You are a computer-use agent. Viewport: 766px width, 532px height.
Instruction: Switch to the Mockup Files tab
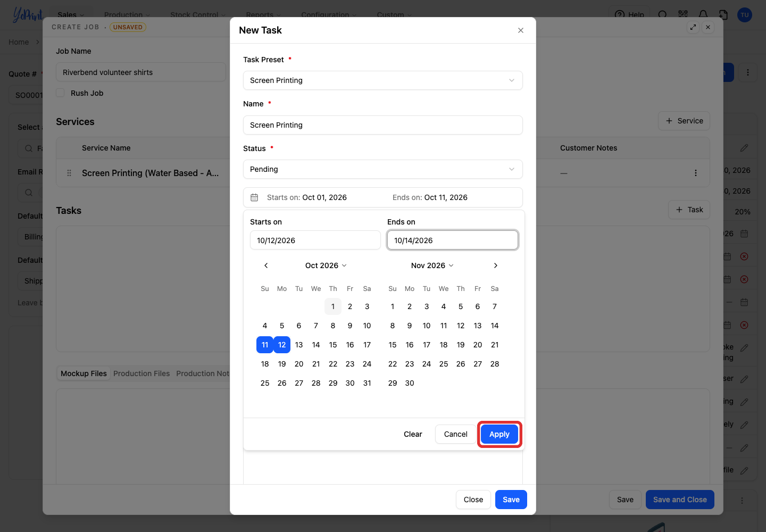click(84, 373)
